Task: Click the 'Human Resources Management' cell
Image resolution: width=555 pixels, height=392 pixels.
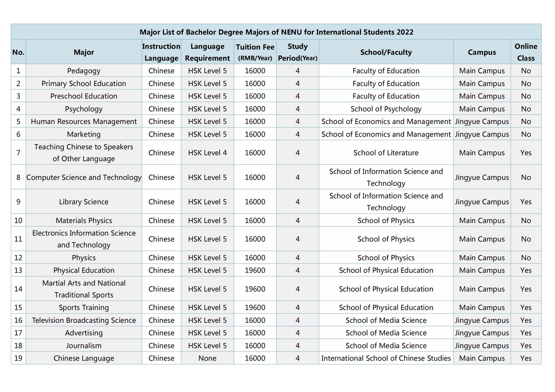Action: click(x=84, y=121)
